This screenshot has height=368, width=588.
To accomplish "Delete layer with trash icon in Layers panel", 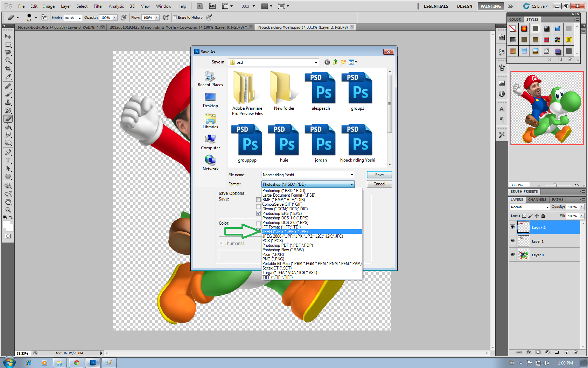I will (576, 352).
